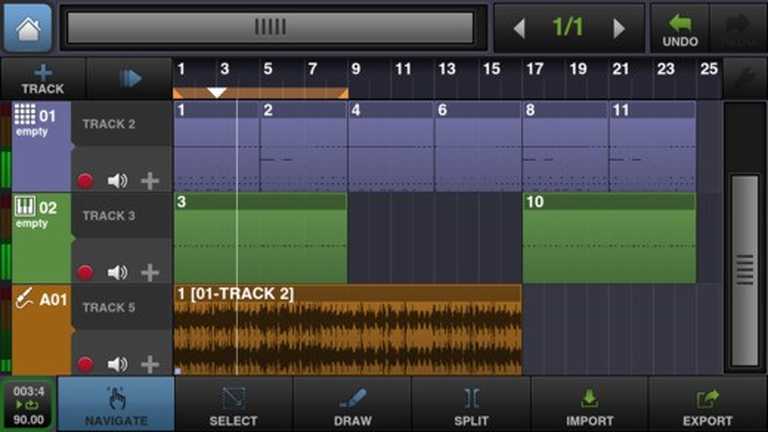Arm record on TRACK 2
Screen dimensions: 768x432
point(85,181)
